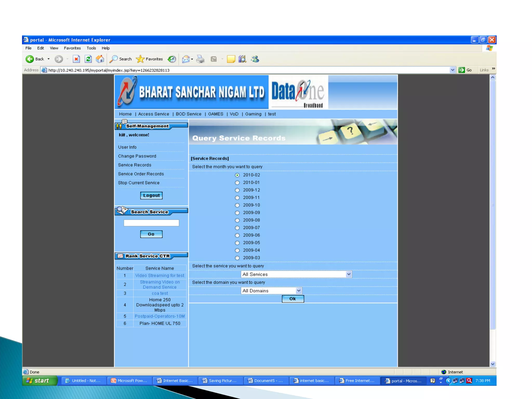This screenshot has height=399, width=532.
Task: Select the 2010-01 month radio button
Action: coord(237,183)
